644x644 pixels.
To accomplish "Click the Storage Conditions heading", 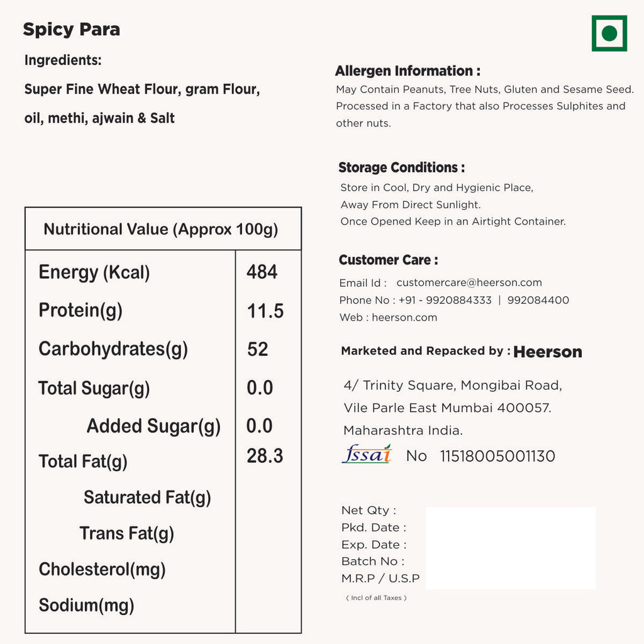I will [401, 168].
